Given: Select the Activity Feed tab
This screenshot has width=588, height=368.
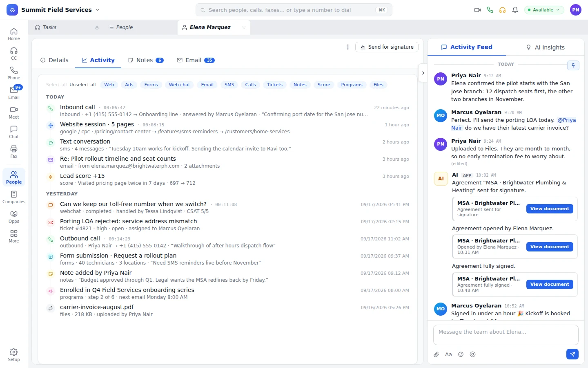Looking at the screenshot, I should [x=467, y=47].
